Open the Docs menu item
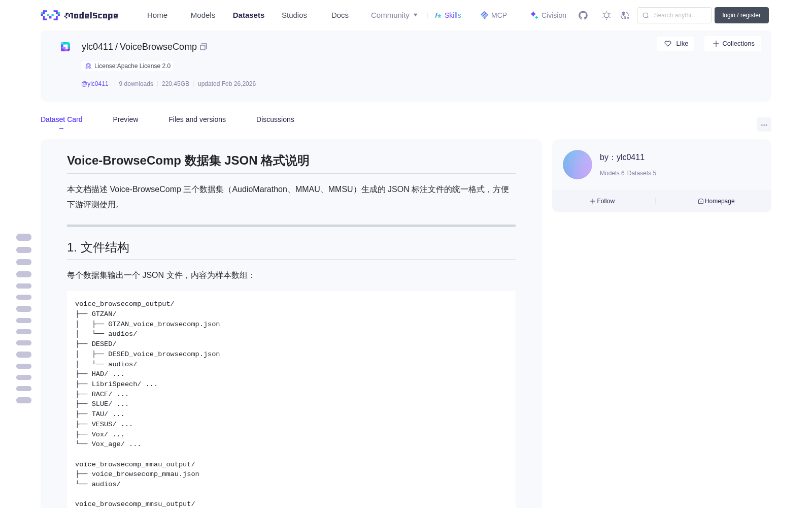The height and width of the screenshot is (508, 812). 340,15
